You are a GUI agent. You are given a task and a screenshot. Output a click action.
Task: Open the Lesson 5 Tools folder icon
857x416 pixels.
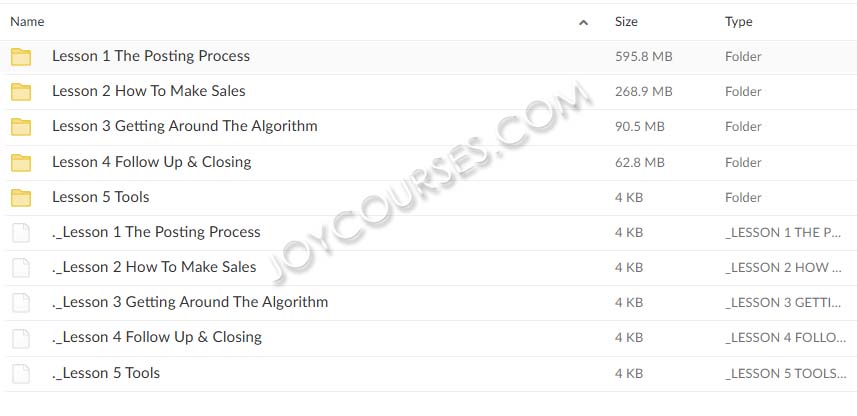point(21,197)
